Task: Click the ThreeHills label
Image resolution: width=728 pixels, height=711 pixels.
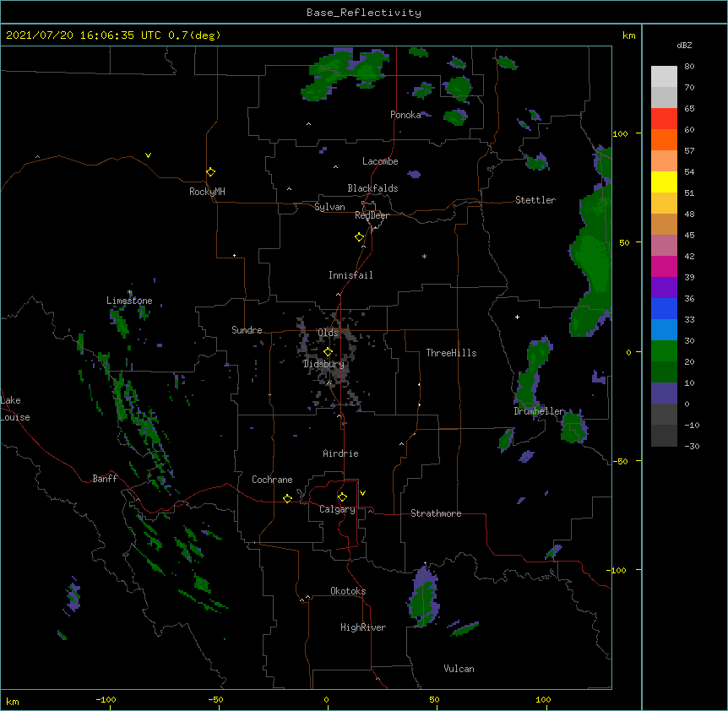Action: pos(451,353)
